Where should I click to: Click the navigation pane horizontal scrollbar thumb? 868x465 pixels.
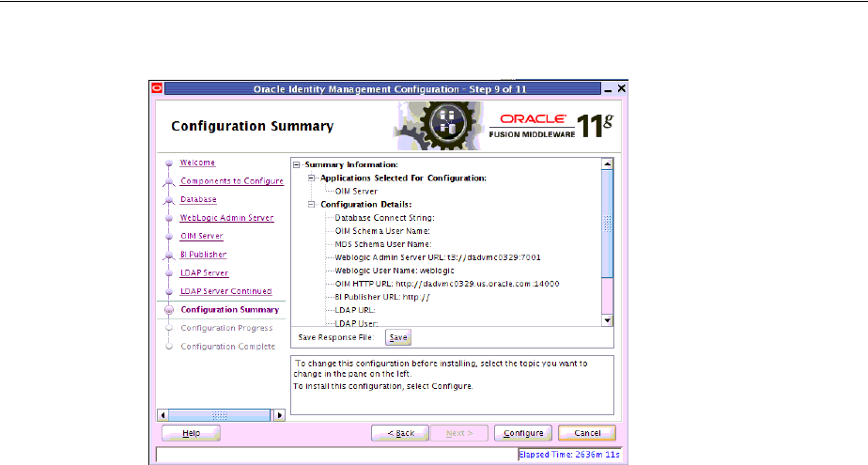(x=219, y=415)
